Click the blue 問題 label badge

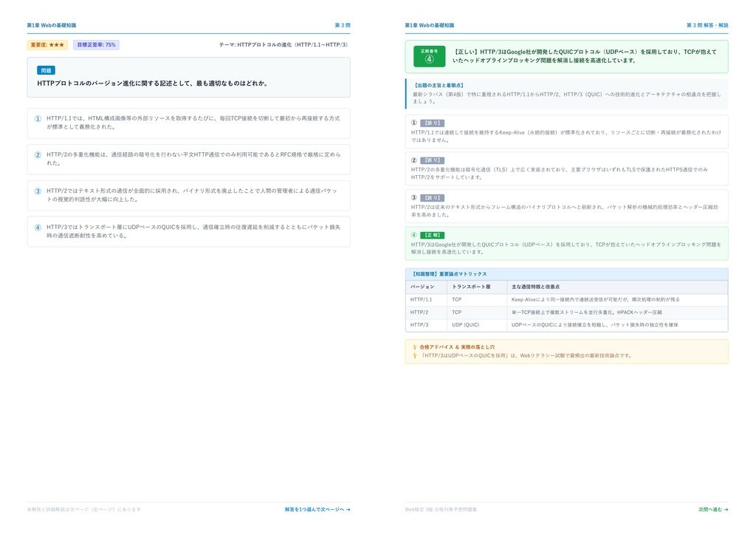47,70
